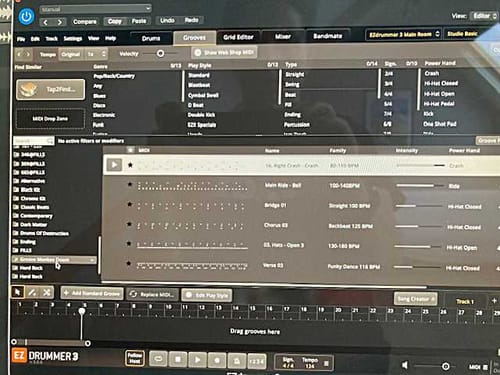Click the transport record button

(x=217, y=360)
